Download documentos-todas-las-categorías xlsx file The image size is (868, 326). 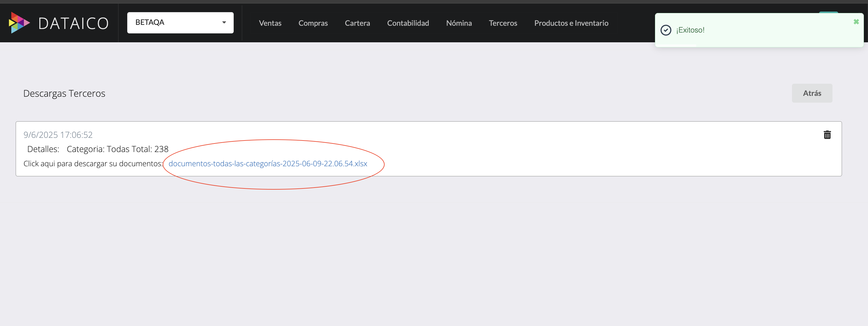267,163
